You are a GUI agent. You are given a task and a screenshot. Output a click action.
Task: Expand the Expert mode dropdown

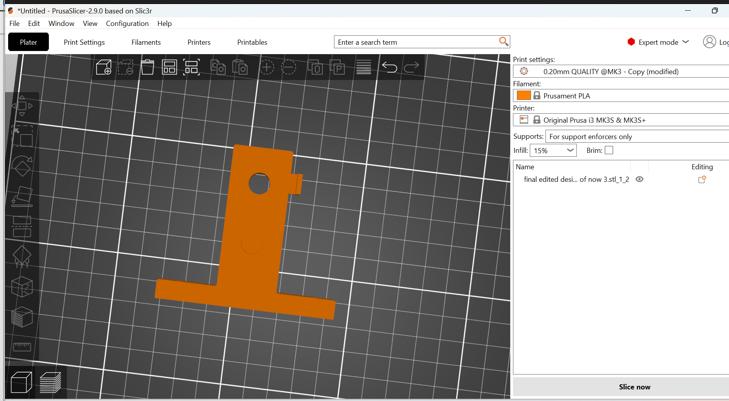(658, 42)
